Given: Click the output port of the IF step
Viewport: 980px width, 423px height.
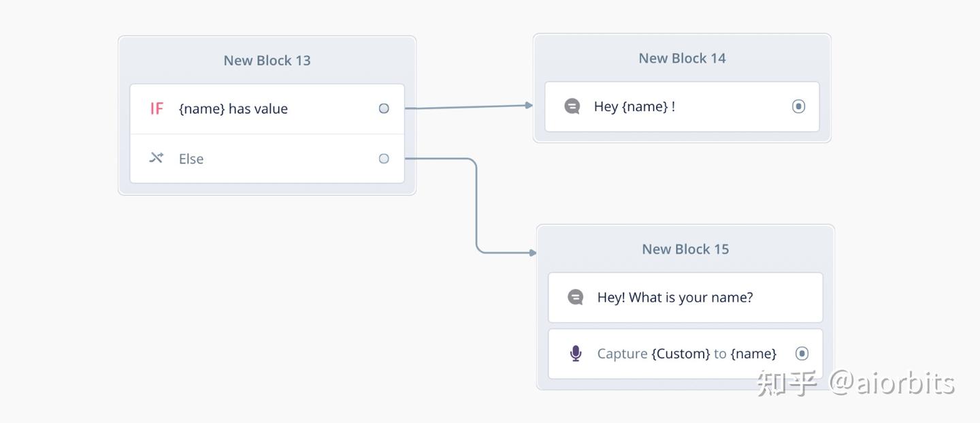Looking at the screenshot, I should pos(384,108).
